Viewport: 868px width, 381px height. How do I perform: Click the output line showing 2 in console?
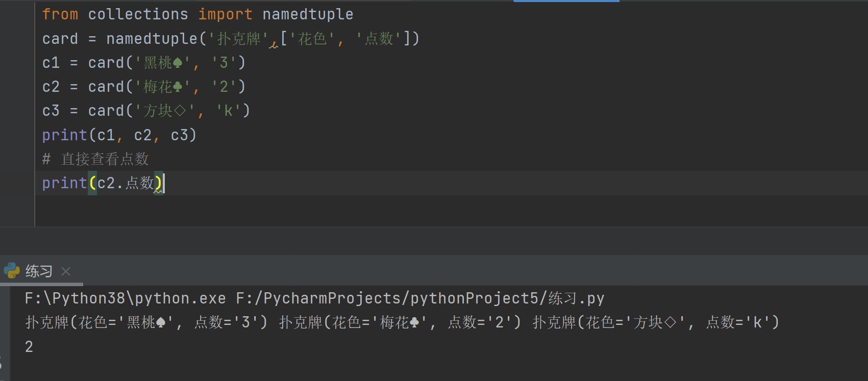[x=29, y=347]
